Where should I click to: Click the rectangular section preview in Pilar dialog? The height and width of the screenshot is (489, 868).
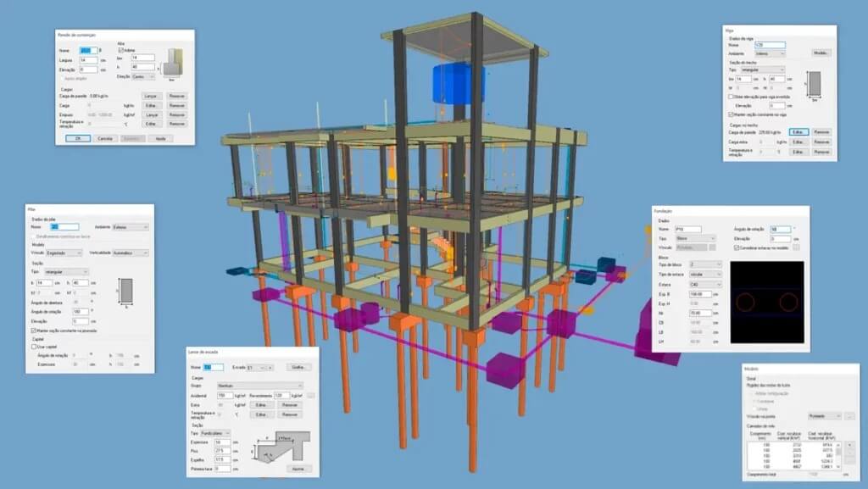click(127, 291)
